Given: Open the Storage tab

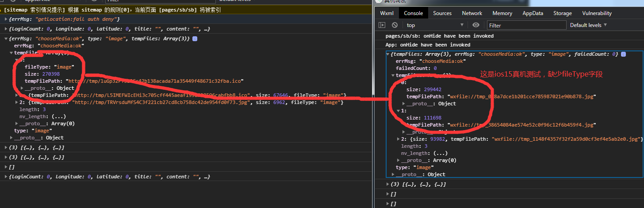Looking at the screenshot, I should click(563, 13).
